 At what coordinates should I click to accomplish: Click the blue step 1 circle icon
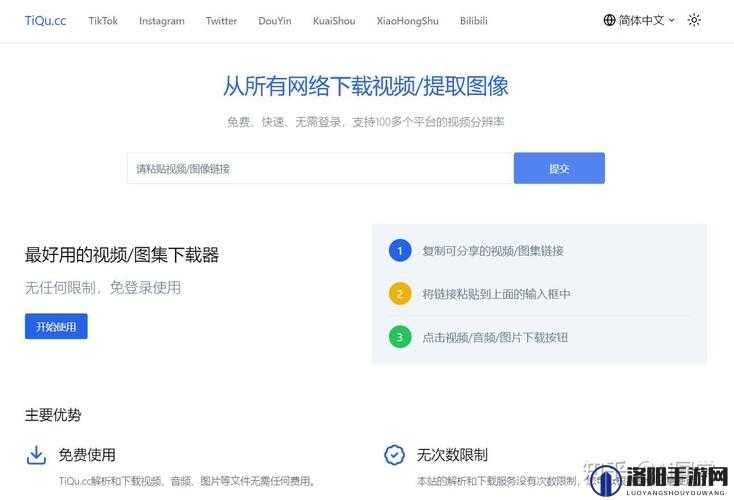pos(400,250)
